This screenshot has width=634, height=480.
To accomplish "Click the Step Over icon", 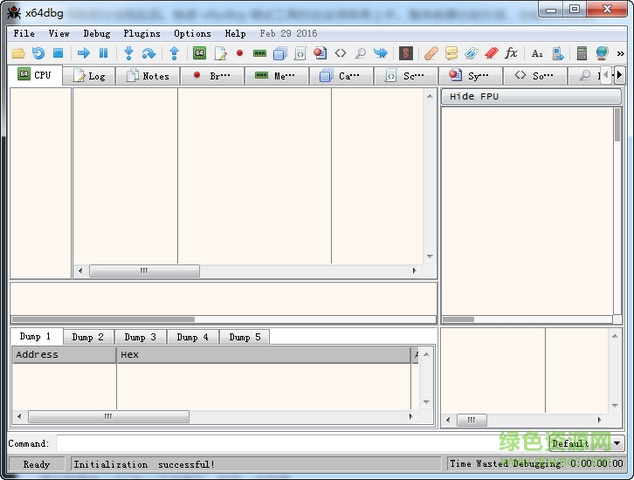I will [x=149, y=53].
